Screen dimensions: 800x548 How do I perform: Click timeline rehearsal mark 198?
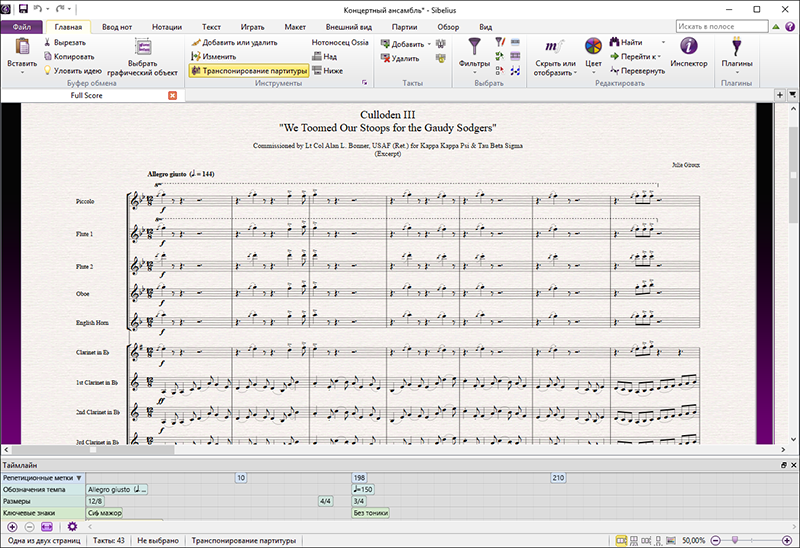click(x=359, y=478)
